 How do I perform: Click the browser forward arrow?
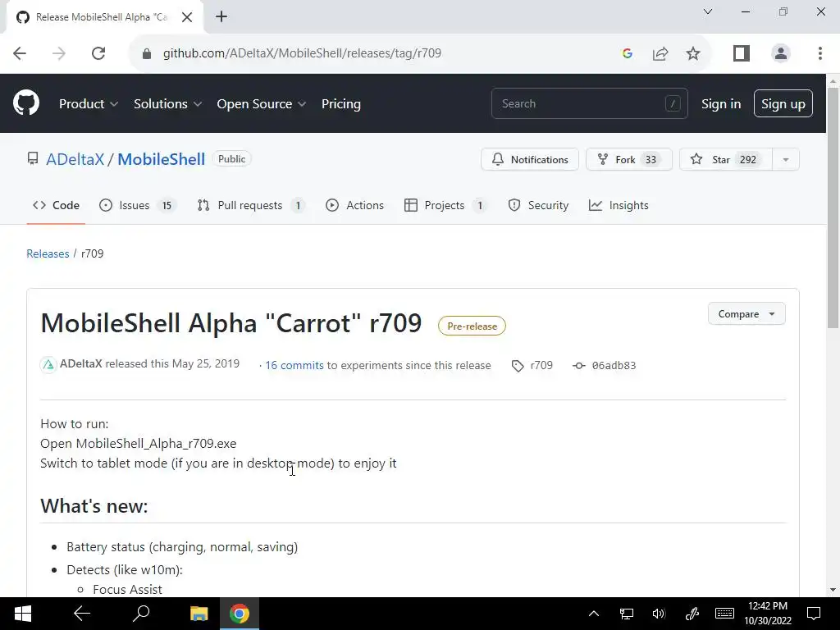coord(59,53)
